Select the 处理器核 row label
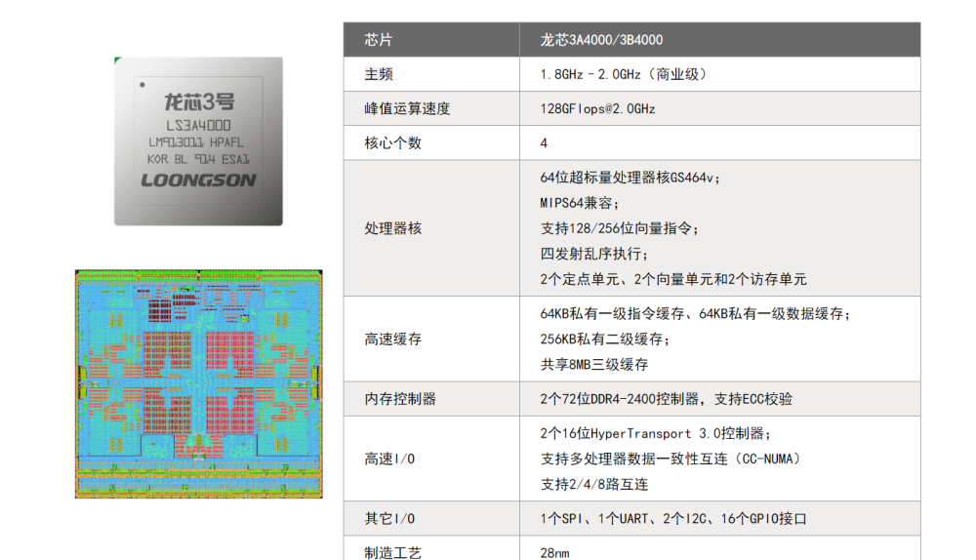 pyautogui.click(x=392, y=228)
